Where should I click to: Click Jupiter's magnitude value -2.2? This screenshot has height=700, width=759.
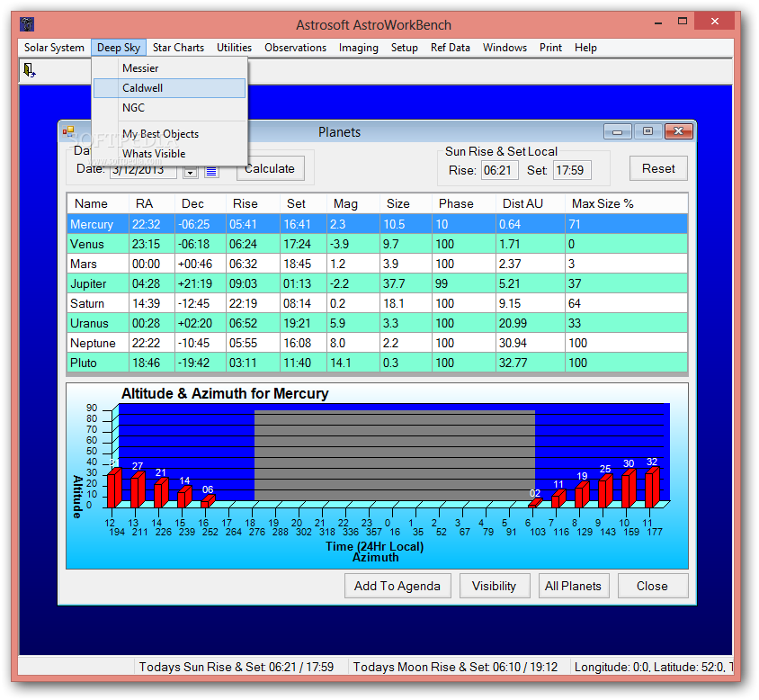[353, 284]
